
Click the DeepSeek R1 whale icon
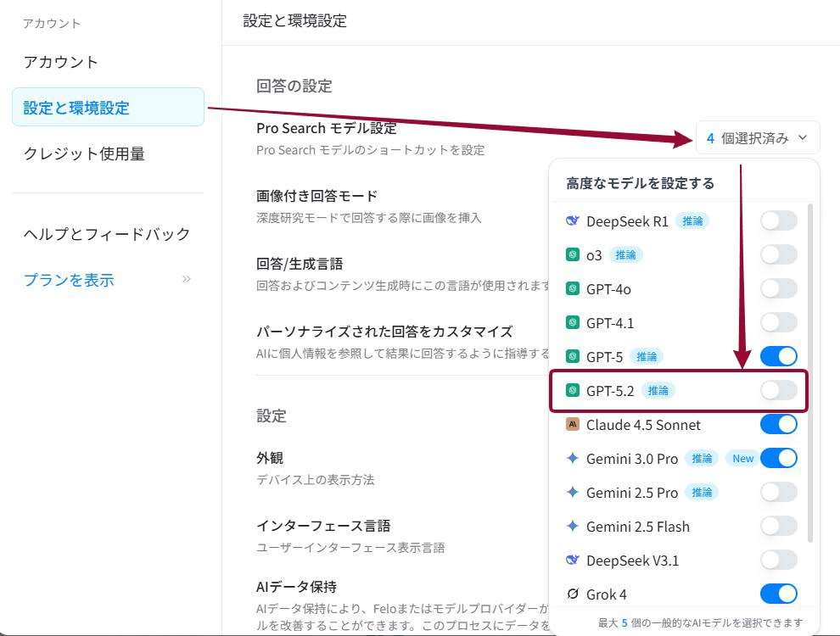(573, 221)
